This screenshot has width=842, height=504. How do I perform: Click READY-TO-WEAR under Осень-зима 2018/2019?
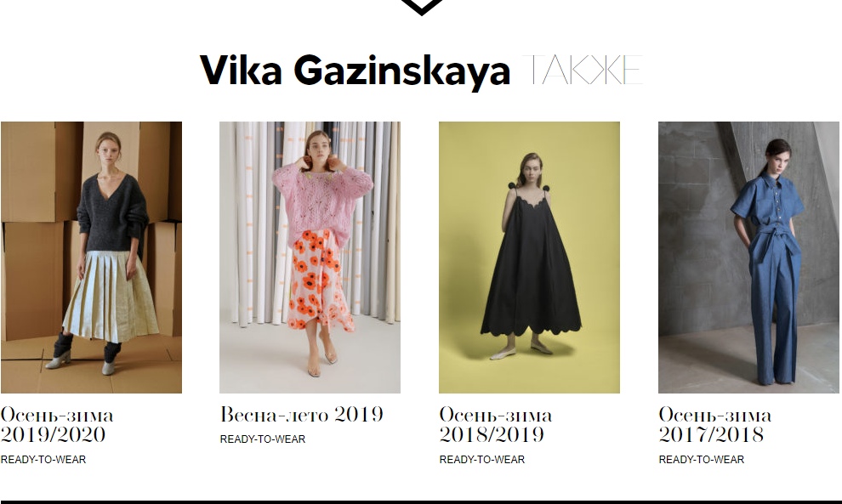coord(482,460)
